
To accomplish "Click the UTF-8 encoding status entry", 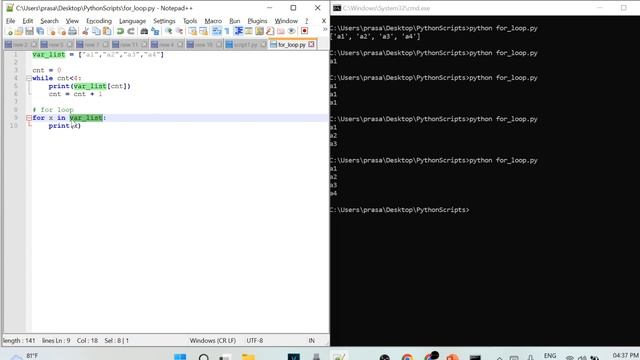I will pyautogui.click(x=255, y=340).
